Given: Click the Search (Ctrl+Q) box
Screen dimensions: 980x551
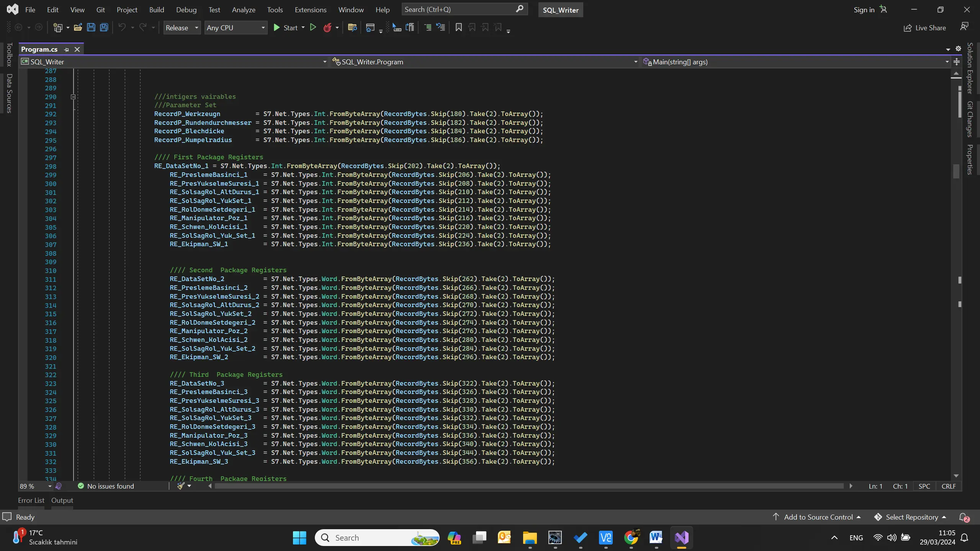Looking at the screenshot, I should pyautogui.click(x=460, y=10).
